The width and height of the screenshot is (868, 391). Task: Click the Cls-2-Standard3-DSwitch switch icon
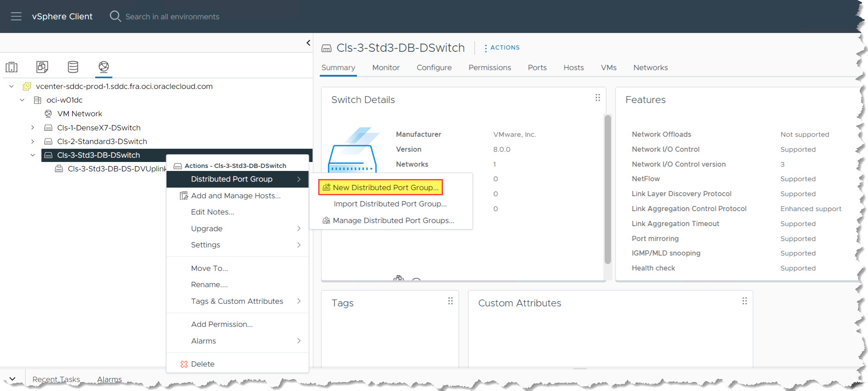coord(48,141)
